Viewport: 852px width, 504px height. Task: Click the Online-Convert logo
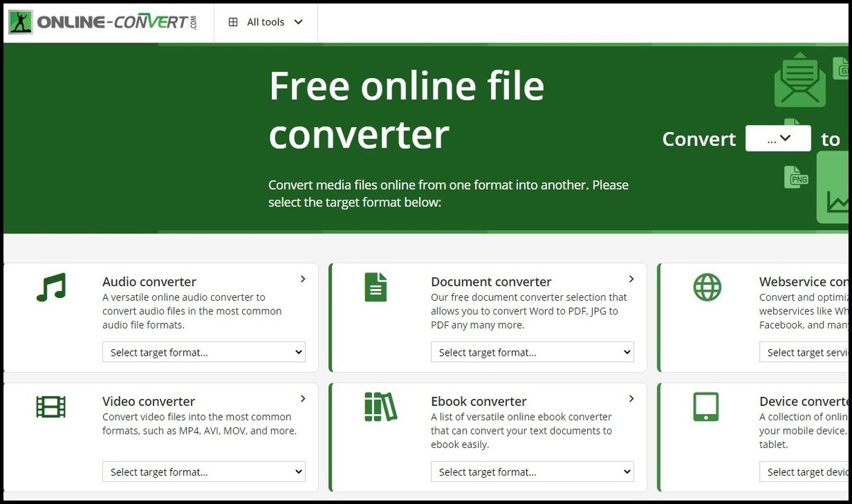pyautogui.click(x=103, y=22)
